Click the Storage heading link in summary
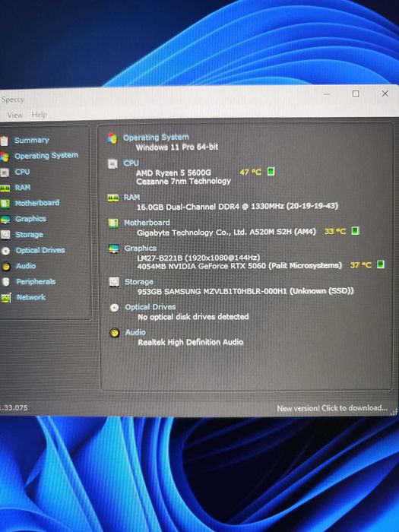 139,282
